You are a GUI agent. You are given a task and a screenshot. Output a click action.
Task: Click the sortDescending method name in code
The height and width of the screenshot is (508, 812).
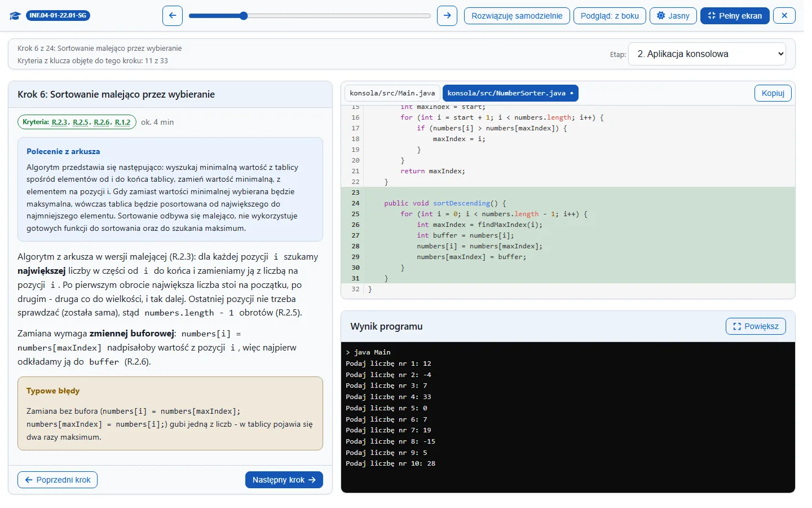point(462,203)
